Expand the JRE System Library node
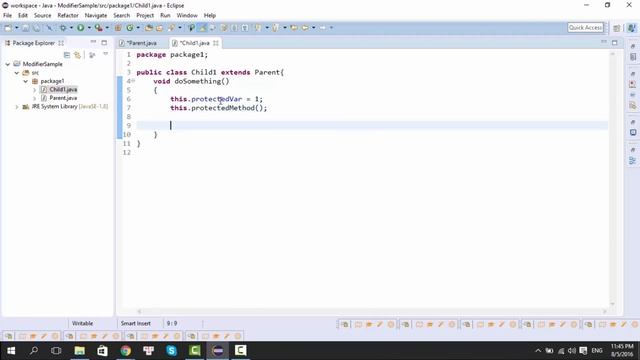The width and height of the screenshot is (640, 360). [17, 107]
